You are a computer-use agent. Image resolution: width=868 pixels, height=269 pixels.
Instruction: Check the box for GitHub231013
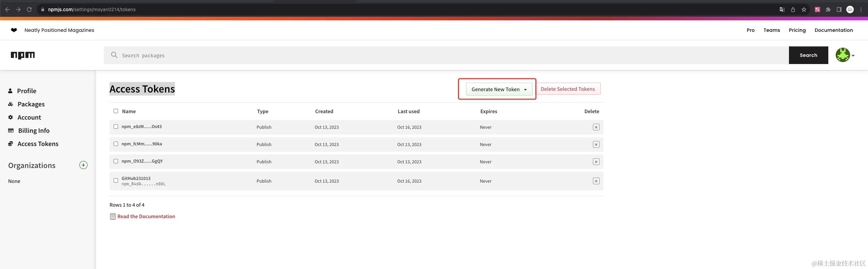click(x=116, y=180)
